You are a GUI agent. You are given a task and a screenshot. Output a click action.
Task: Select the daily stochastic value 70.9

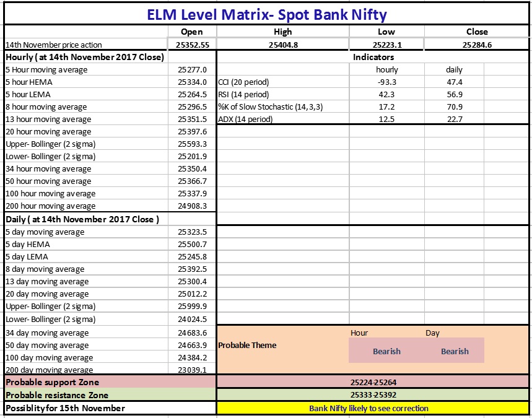pyautogui.click(x=455, y=107)
